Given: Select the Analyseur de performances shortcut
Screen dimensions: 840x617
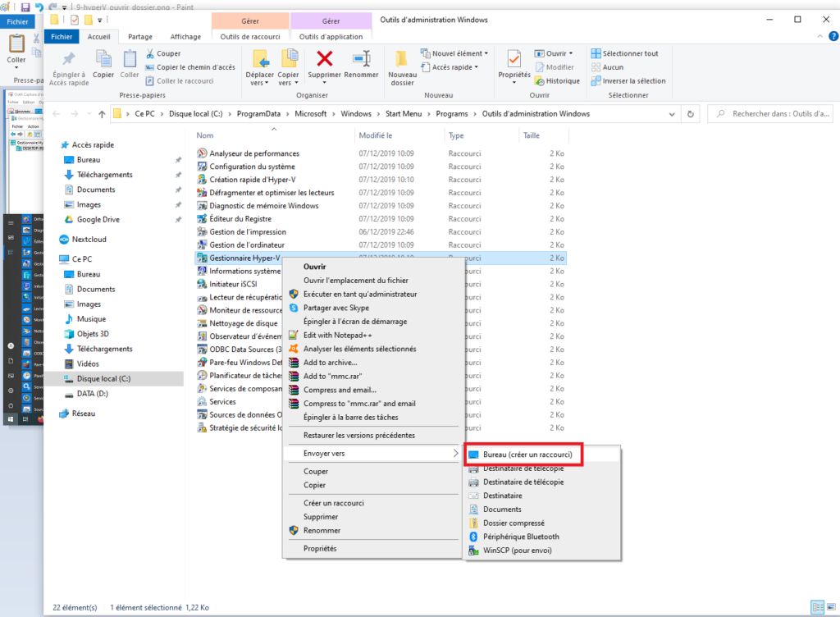Looking at the screenshot, I should (254, 153).
